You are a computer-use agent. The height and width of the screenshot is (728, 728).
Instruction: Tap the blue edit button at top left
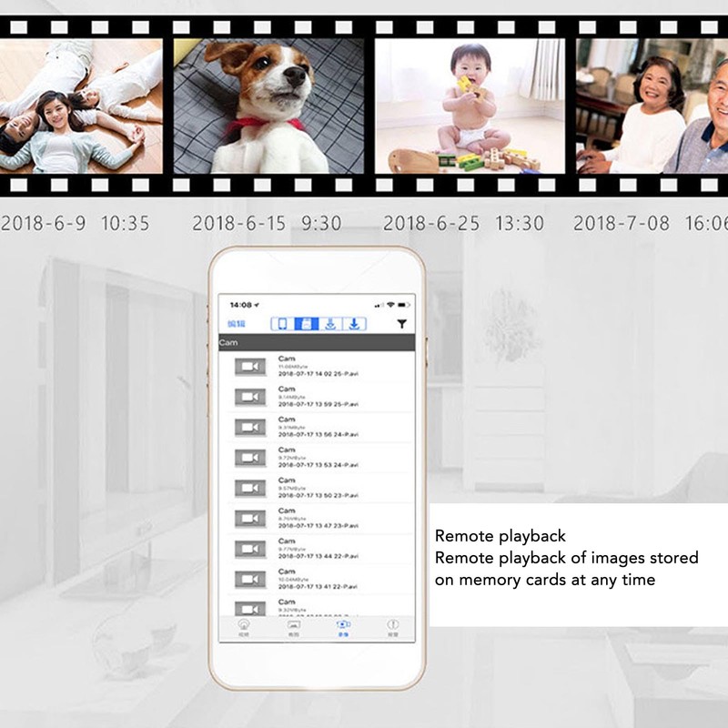(x=237, y=324)
